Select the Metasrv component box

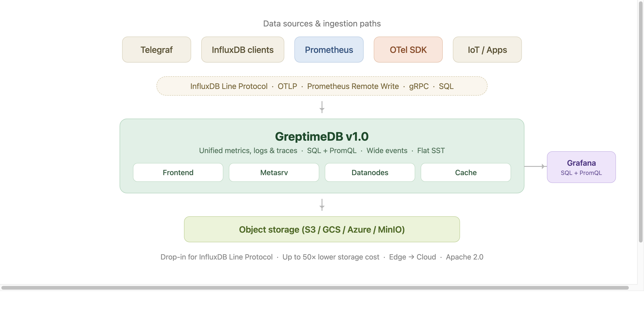coord(274,172)
